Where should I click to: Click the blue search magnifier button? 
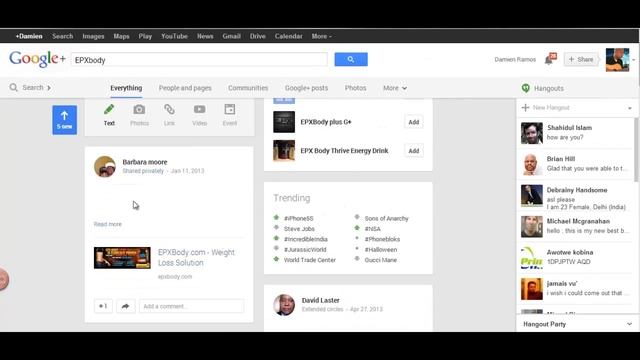point(351,59)
